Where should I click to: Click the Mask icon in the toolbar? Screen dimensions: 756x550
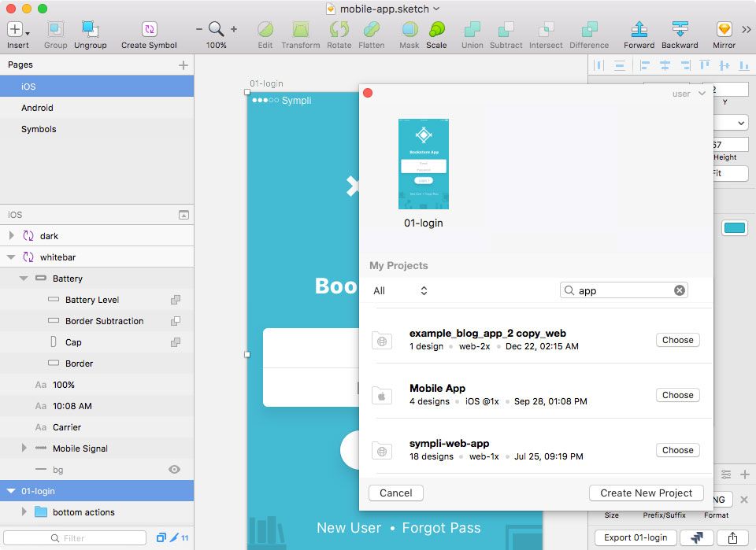pyautogui.click(x=409, y=28)
